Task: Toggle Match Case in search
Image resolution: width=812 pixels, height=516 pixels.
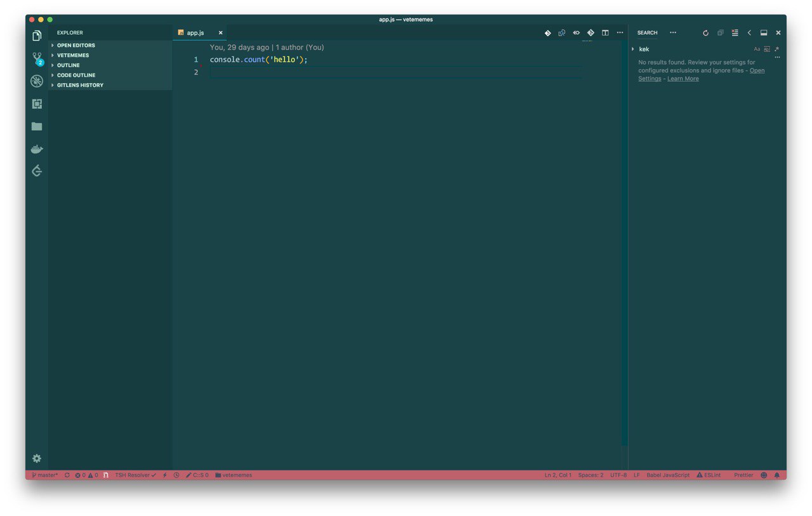Action: coord(757,49)
